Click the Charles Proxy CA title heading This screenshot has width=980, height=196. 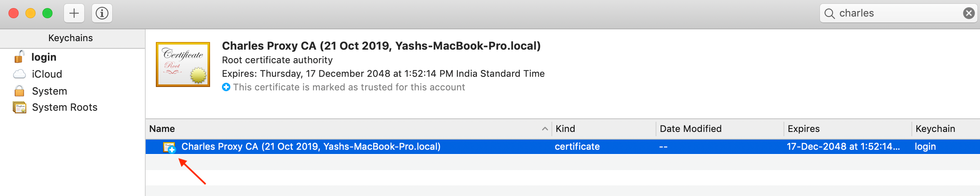point(381,46)
